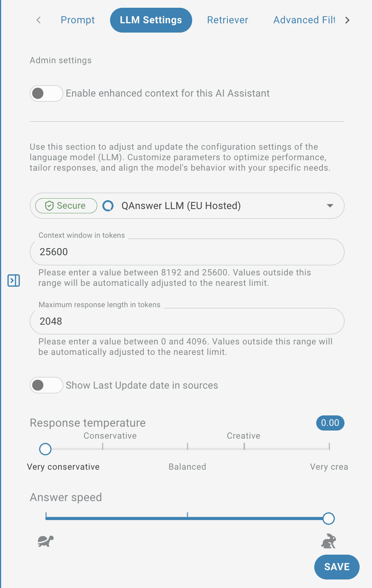
Task: Open the QAnswer LLM model dropdown arrow
Action: click(x=330, y=206)
